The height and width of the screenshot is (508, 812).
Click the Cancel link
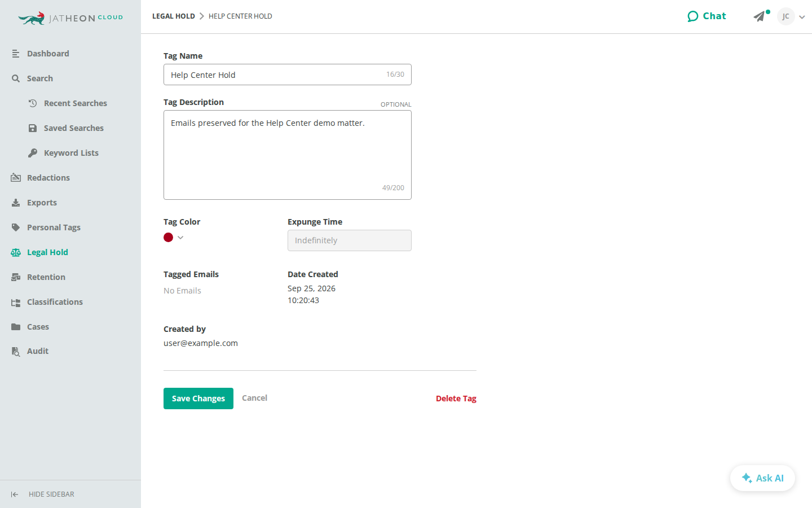pyautogui.click(x=255, y=398)
